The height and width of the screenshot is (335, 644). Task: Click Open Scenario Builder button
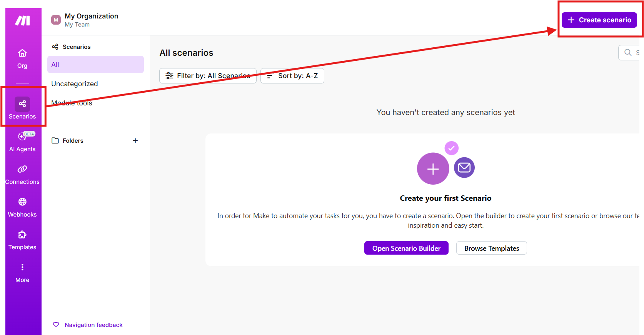click(406, 248)
